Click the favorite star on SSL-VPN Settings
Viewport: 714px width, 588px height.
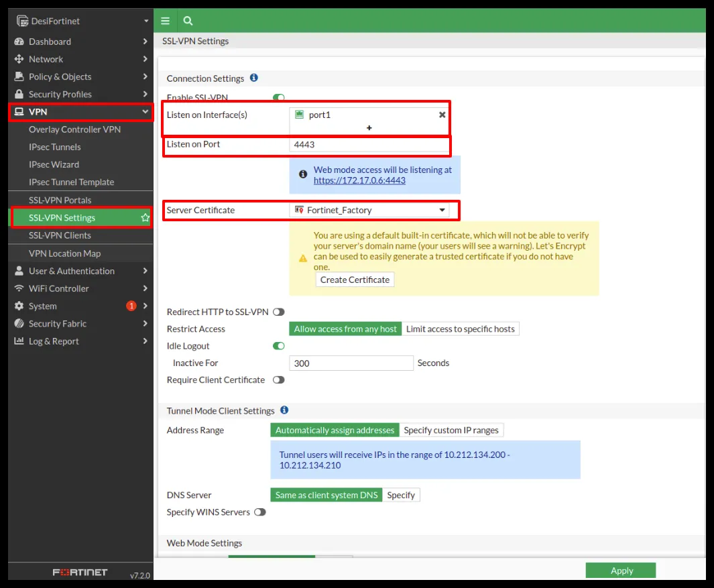point(145,218)
